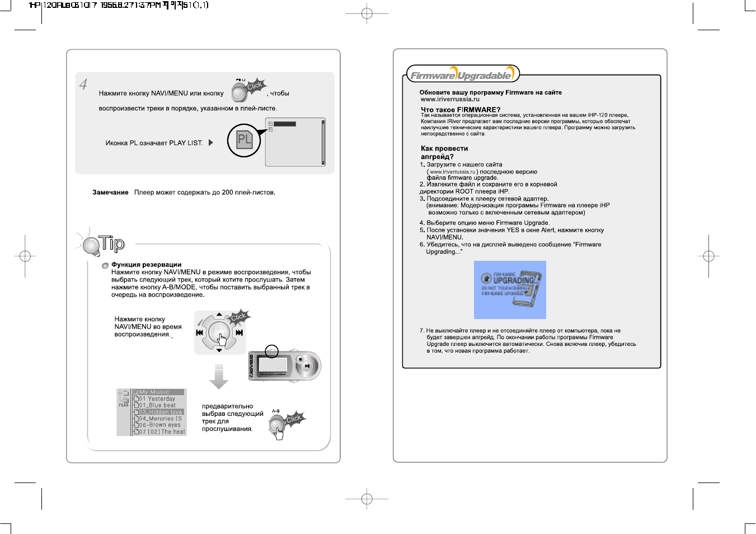Click the previous track button on navigation pad

coord(199,332)
